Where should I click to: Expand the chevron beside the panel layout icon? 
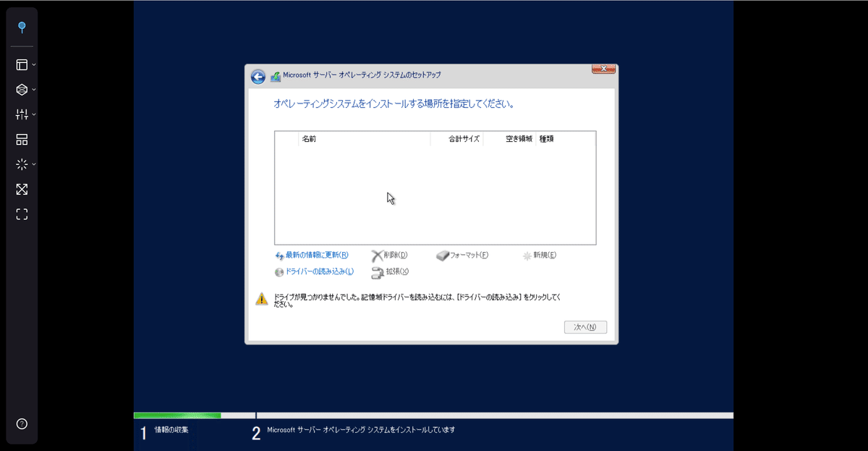[x=34, y=65]
